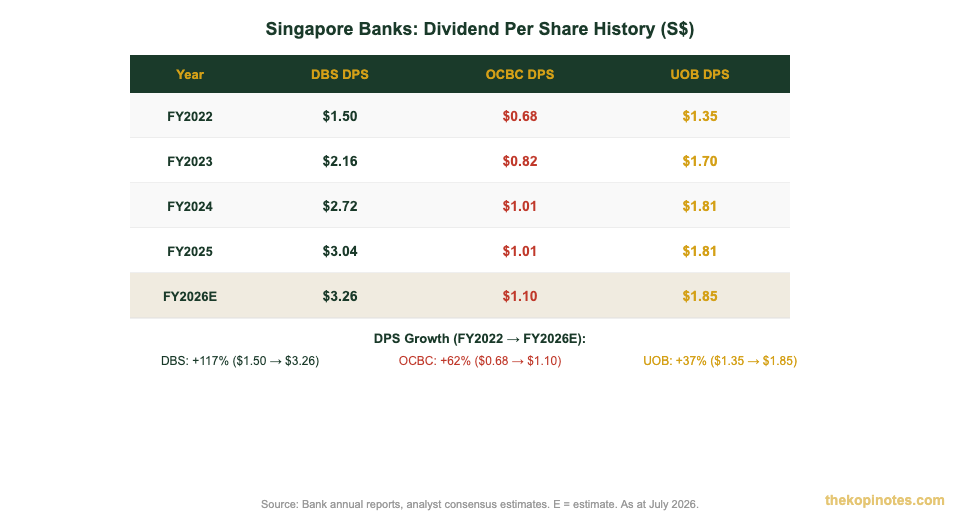This screenshot has height=520, width=960.
Task: Click the 'DPS Growth (FY2022 → FY2026E):' heading
Action: pyautogui.click(x=479, y=339)
